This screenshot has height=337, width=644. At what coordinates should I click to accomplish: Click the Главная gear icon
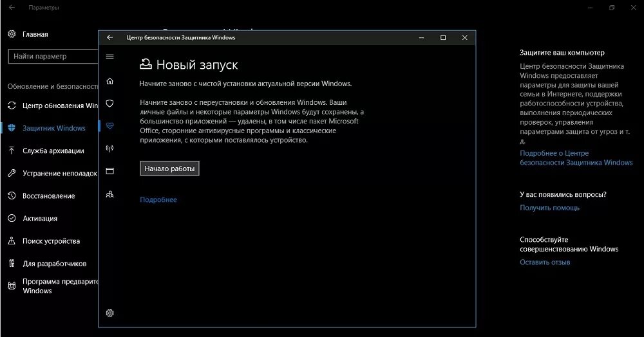(x=12, y=34)
